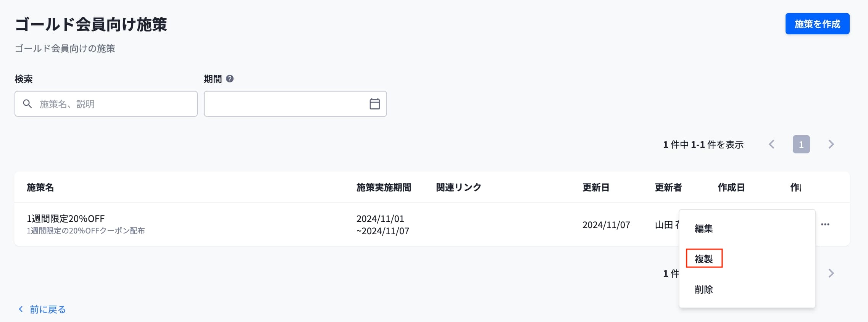Select 編集 from the context menu
868x322 pixels.
point(703,229)
